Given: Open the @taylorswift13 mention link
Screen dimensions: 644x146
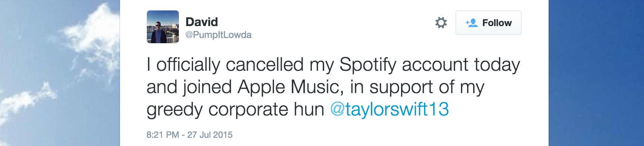Looking at the screenshot, I should [389, 109].
